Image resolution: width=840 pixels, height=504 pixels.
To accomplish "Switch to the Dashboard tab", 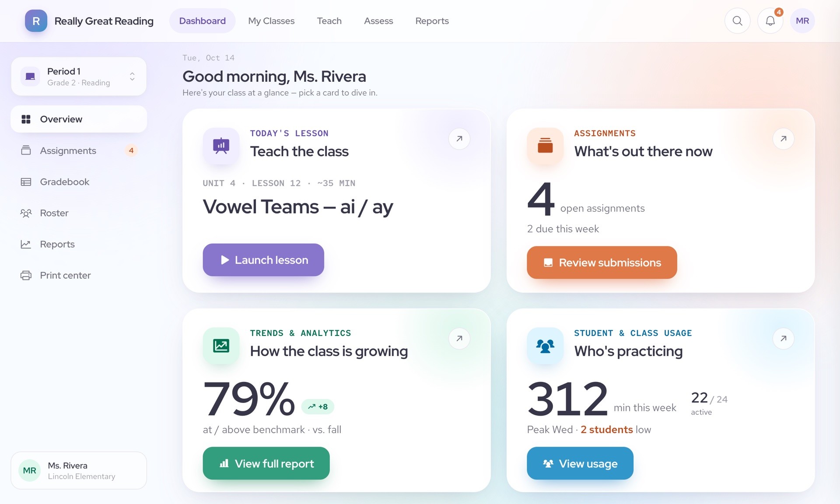I will coord(202,21).
